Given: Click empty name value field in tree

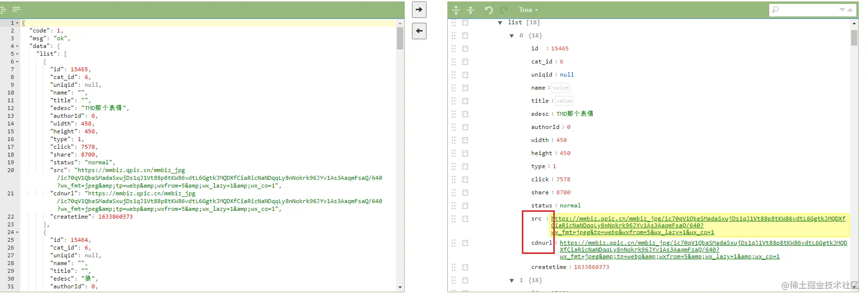Looking at the screenshot, I should click(561, 88).
